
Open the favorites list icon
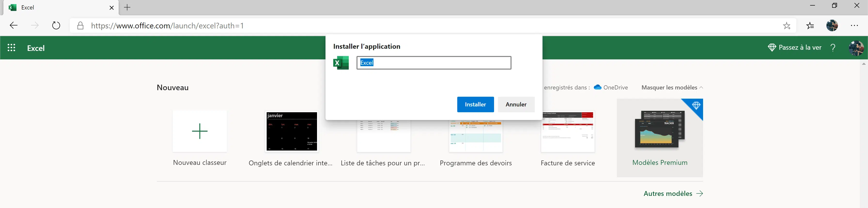(810, 26)
